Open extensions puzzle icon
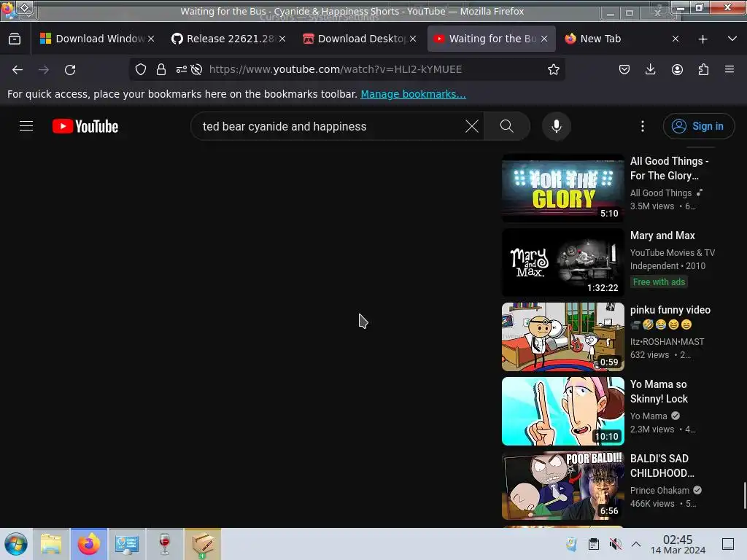Screen dimensions: 747x560 pos(703,69)
